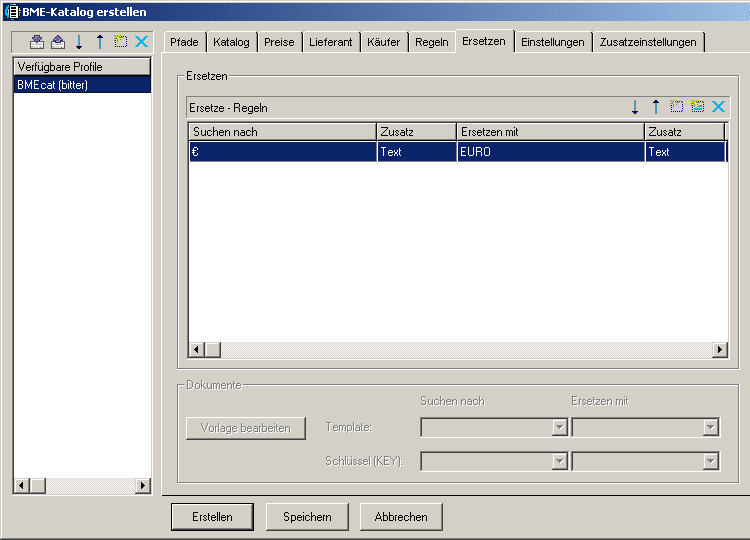Click the BME-Katalog title bar application icon
Viewport: 750px width, 540px height.
pos(12,11)
